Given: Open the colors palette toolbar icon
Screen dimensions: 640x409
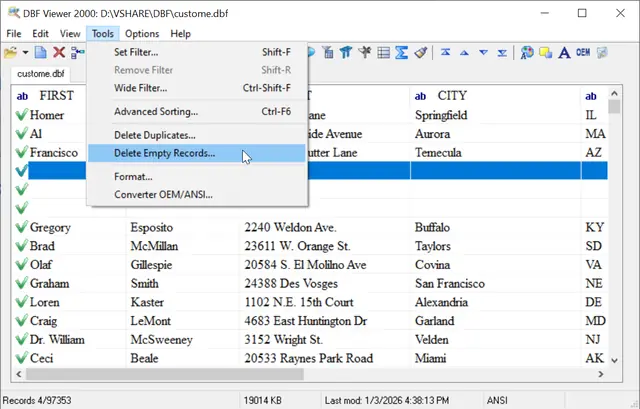Looking at the screenshot, I should click(527, 52).
